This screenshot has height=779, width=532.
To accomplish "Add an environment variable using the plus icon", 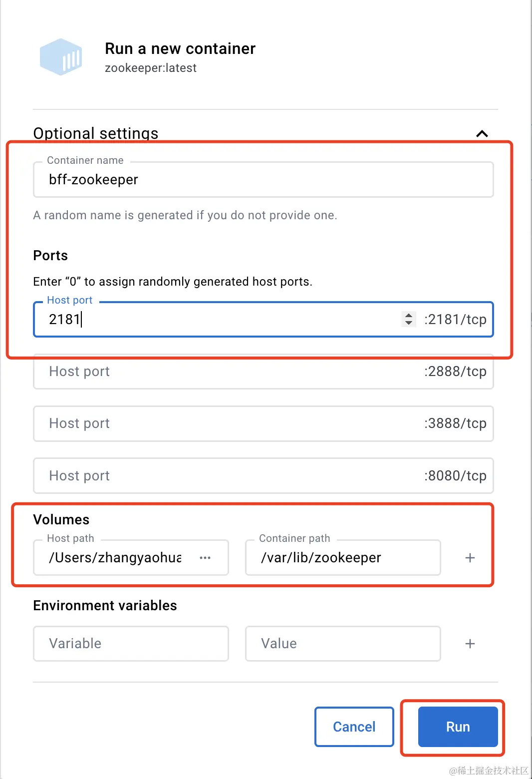I will (x=470, y=644).
